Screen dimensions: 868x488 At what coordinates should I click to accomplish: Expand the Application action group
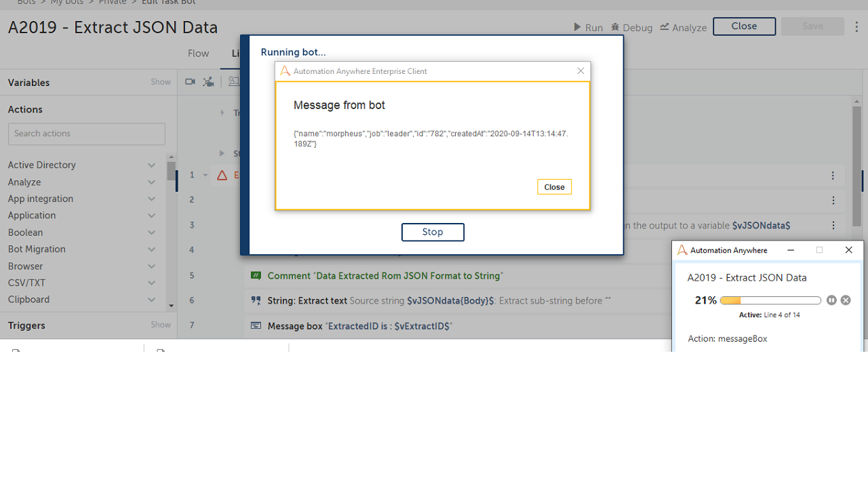pos(152,216)
